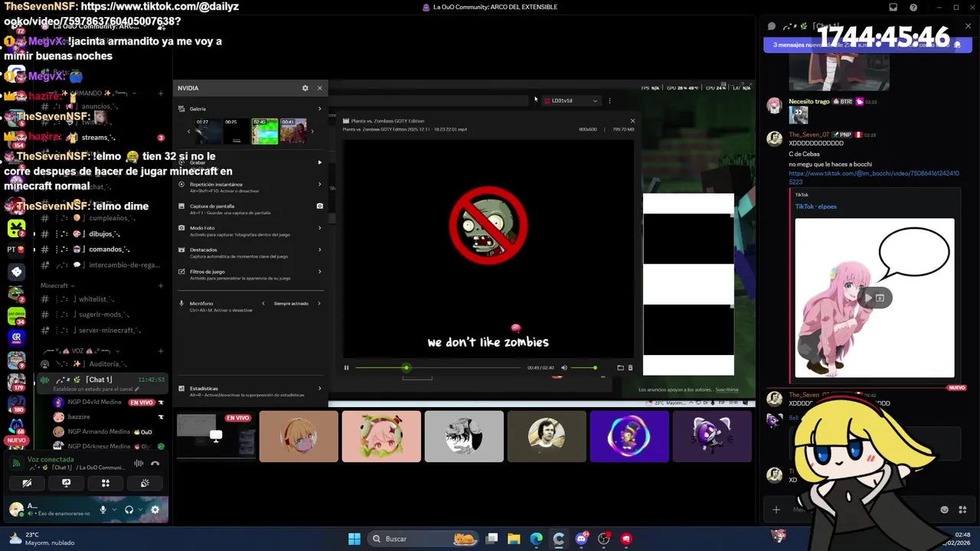Screen dimensions: 980x551
Task: Add channel to VOZ category
Action: 161,351
